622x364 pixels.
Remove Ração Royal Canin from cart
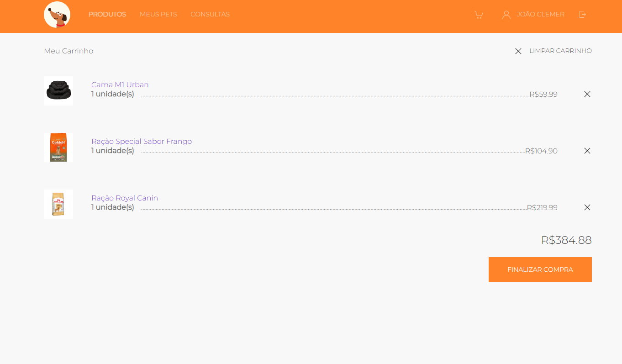click(587, 207)
